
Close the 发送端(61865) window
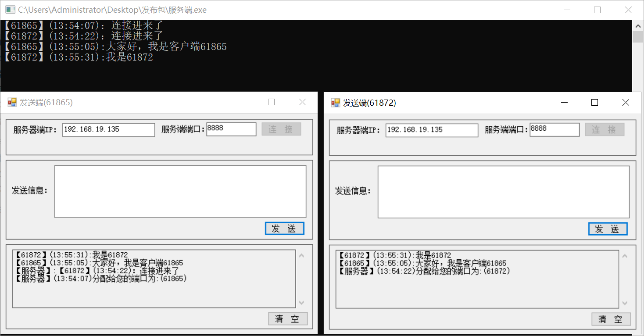pos(302,102)
